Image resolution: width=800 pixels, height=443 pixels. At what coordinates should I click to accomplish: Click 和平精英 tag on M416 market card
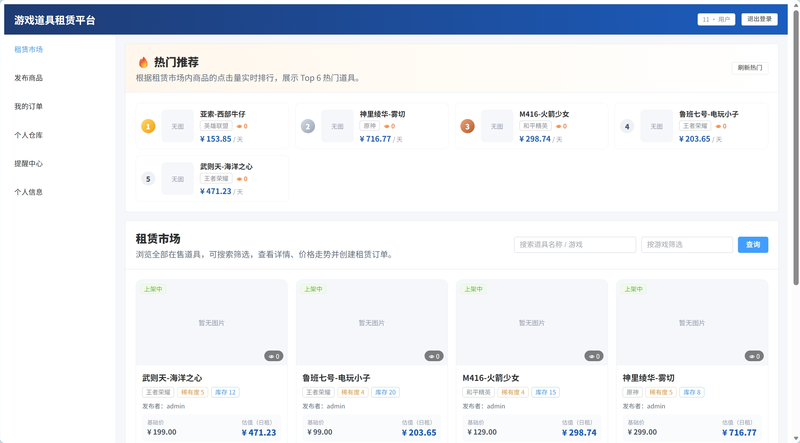tap(479, 392)
